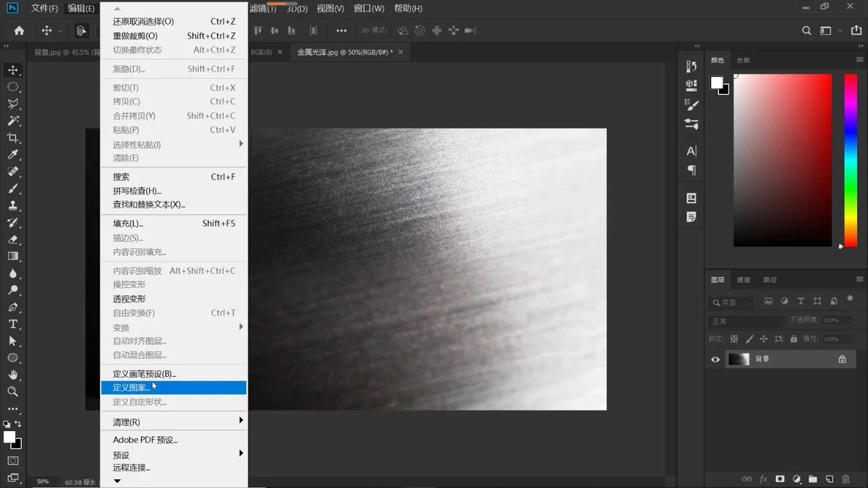Click the Home icon in options bar
The height and width of the screenshot is (488, 868).
[x=19, y=30]
